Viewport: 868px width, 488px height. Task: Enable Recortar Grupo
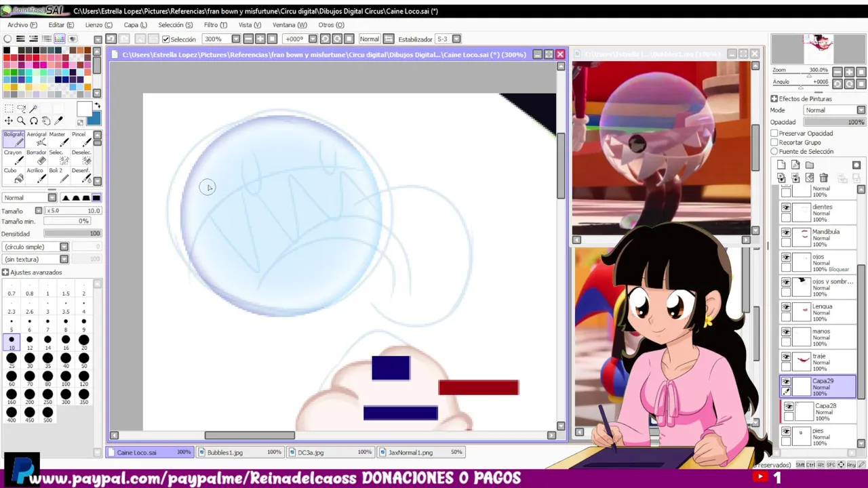point(774,142)
